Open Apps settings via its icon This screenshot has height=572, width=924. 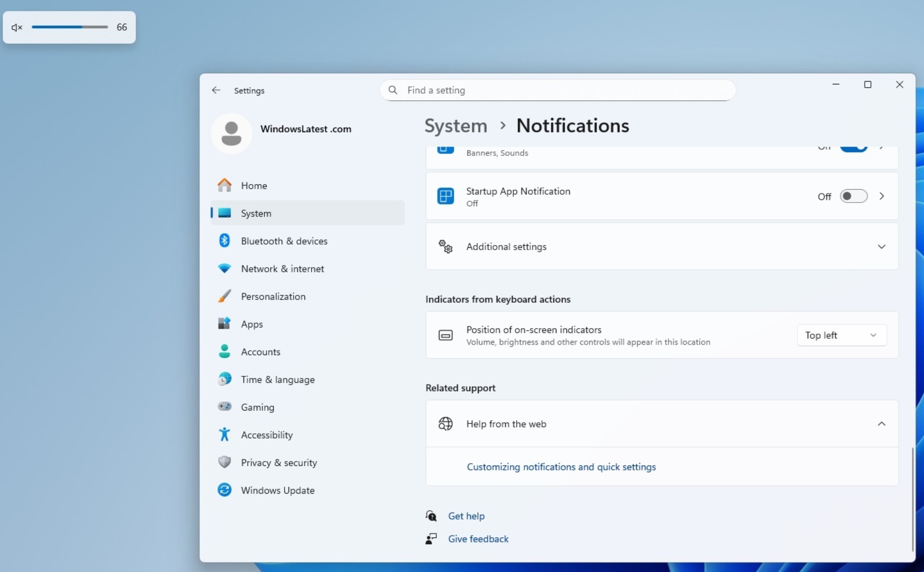[x=225, y=323]
